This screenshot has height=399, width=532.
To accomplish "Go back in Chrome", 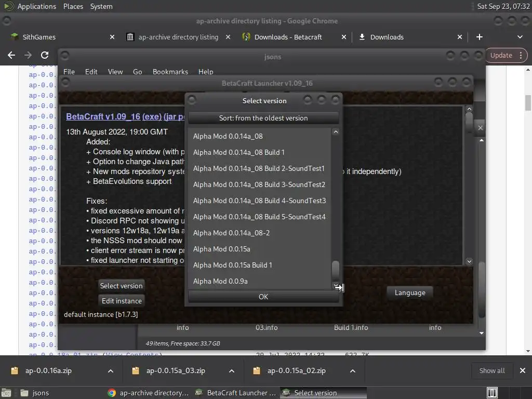I will click(11, 55).
